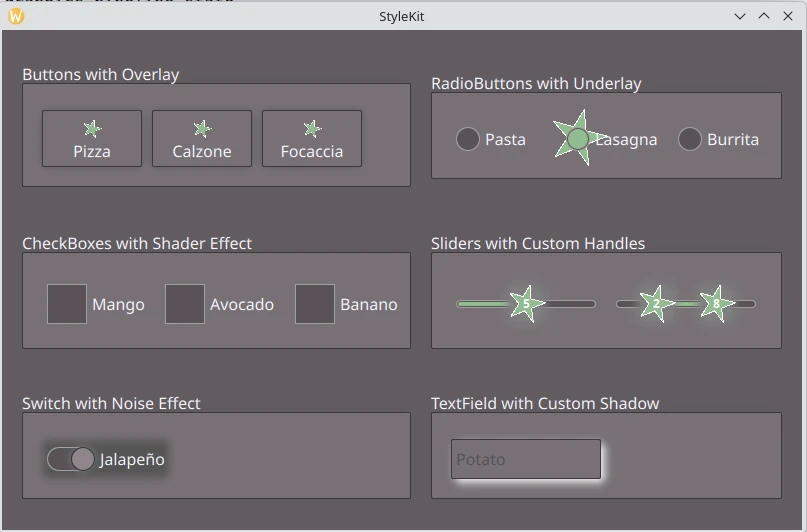Click the Potato text field

526,459
